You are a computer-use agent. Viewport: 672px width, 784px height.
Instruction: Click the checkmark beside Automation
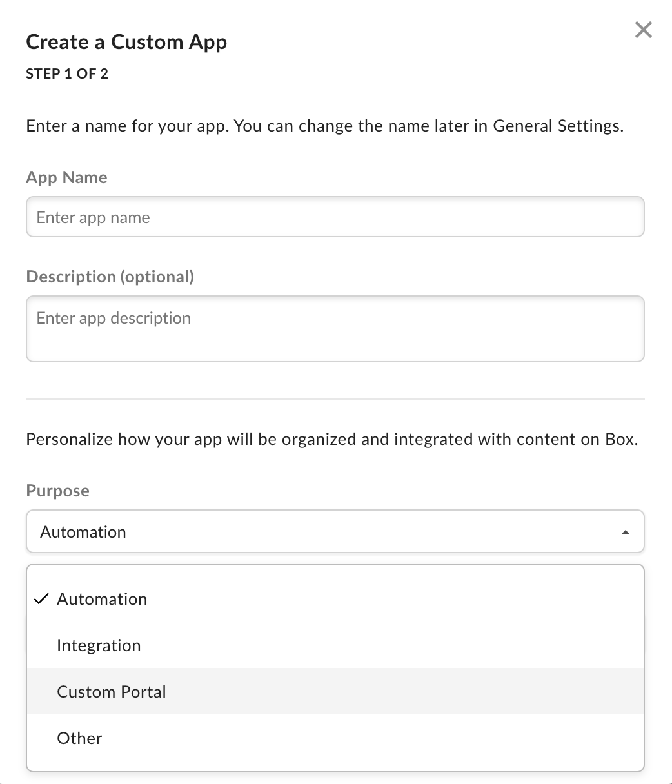(41, 598)
